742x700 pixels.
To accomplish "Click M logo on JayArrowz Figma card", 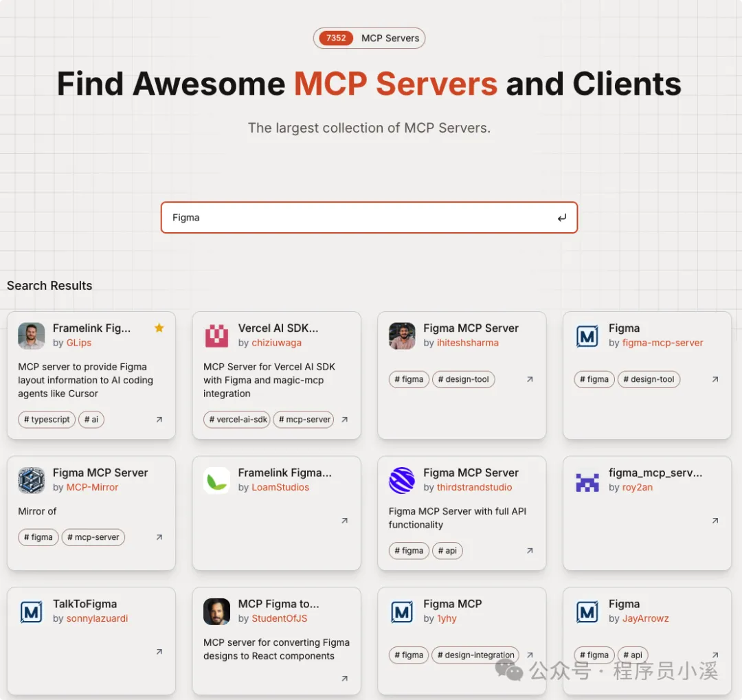I will click(x=587, y=612).
